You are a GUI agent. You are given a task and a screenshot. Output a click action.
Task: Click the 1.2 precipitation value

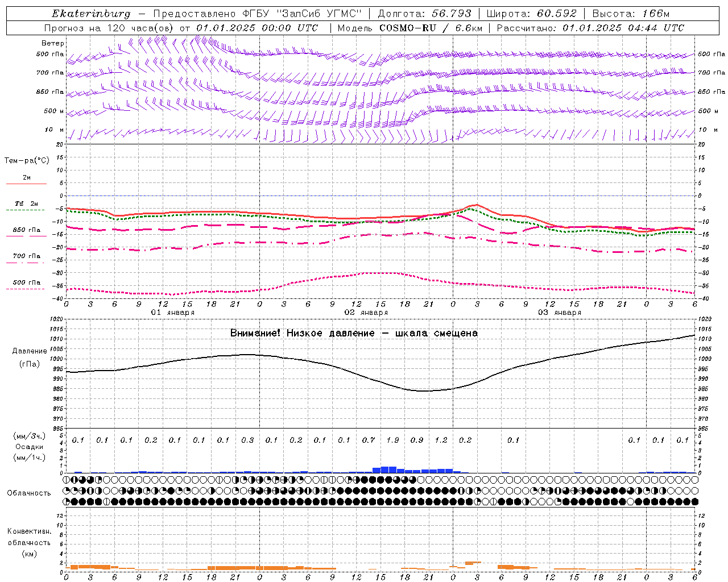point(441,440)
